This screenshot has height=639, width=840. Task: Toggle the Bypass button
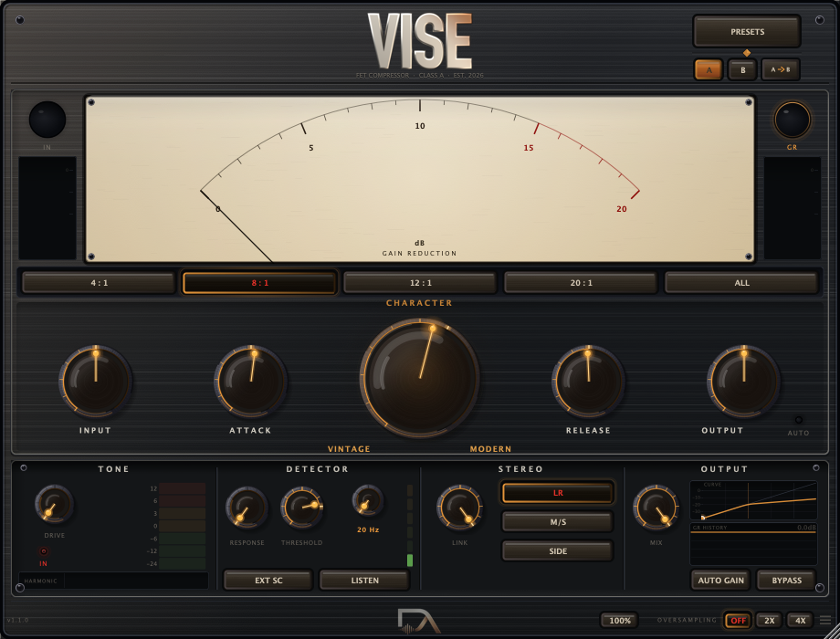pos(786,580)
